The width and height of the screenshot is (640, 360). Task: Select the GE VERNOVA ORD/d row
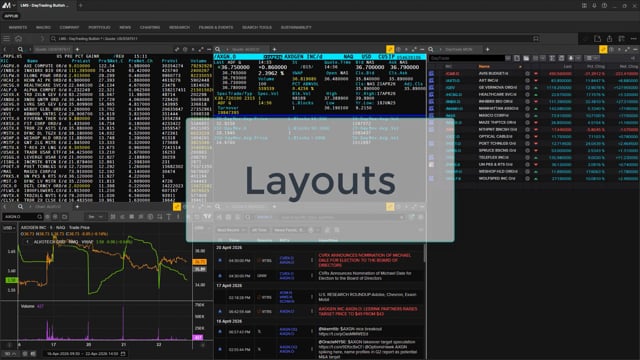(x=534, y=87)
